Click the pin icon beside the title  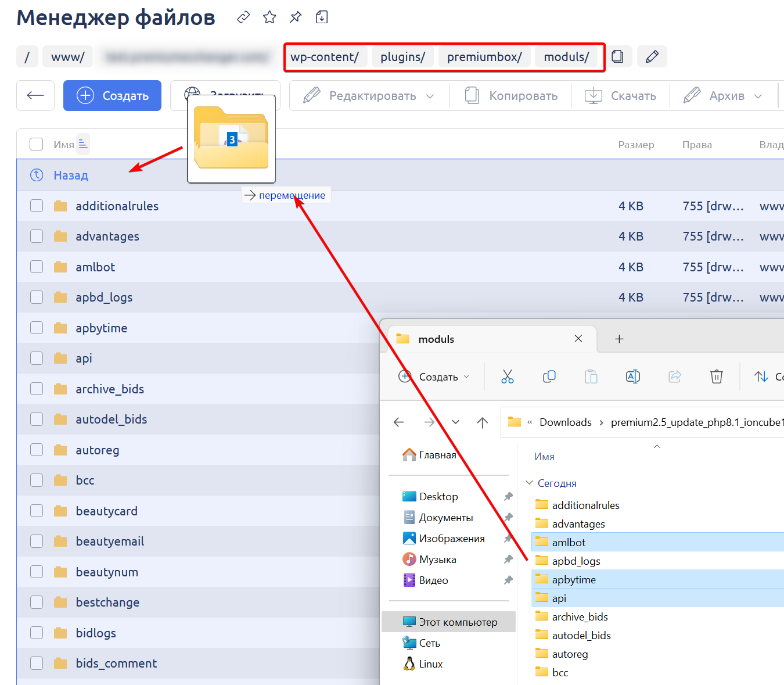[x=296, y=17]
